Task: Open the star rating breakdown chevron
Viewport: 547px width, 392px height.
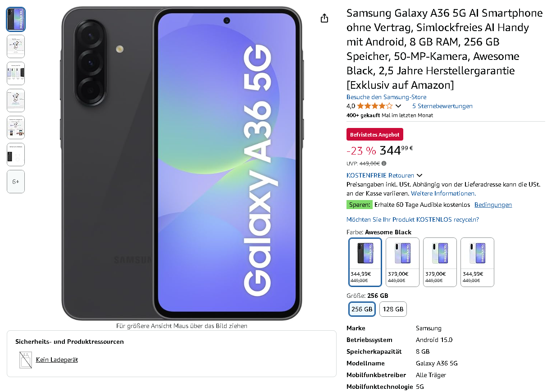Action: 398,106
